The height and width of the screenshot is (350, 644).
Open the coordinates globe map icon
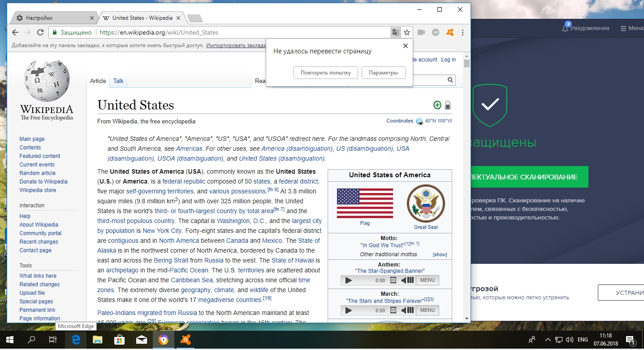click(x=419, y=121)
